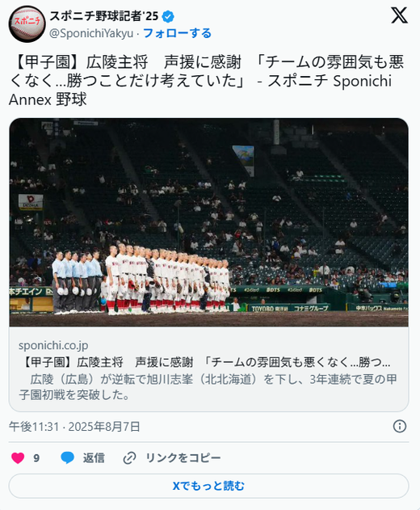Click the フォローする follow link

point(177,33)
